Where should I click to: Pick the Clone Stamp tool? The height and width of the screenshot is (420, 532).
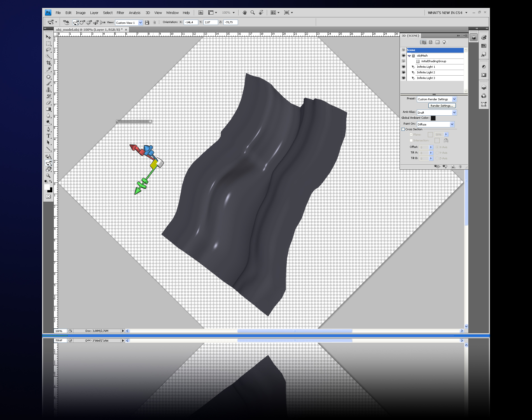point(48,90)
